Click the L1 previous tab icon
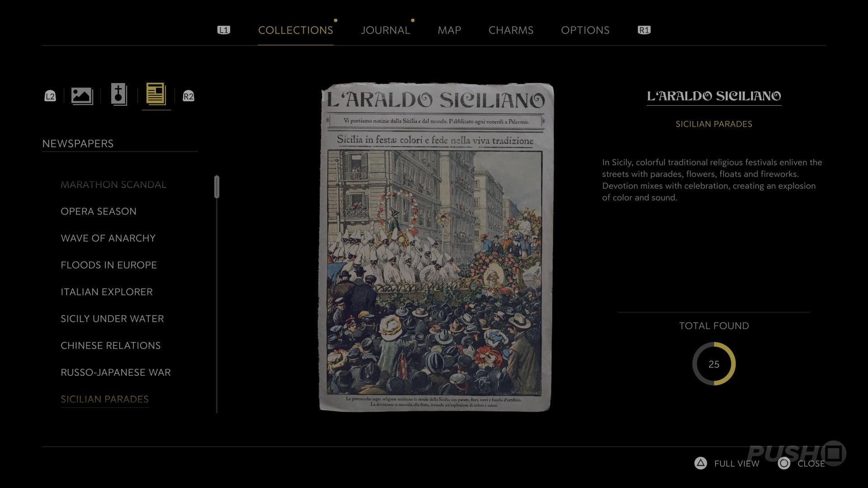 point(224,30)
